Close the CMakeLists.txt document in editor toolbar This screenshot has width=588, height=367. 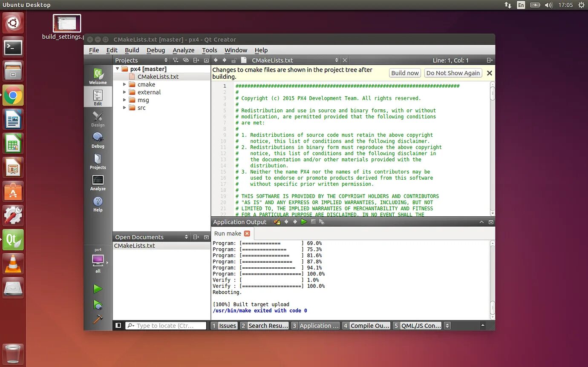(345, 60)
